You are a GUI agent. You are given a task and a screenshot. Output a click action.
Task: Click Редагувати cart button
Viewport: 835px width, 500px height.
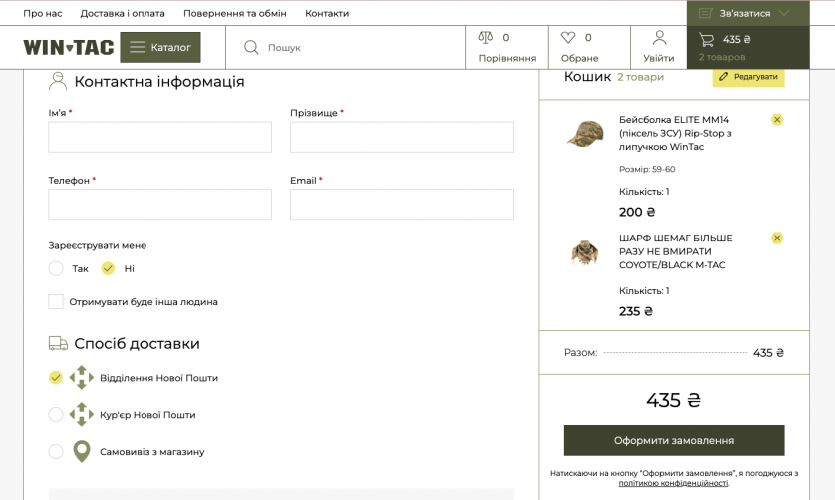(x=749, y=77)
